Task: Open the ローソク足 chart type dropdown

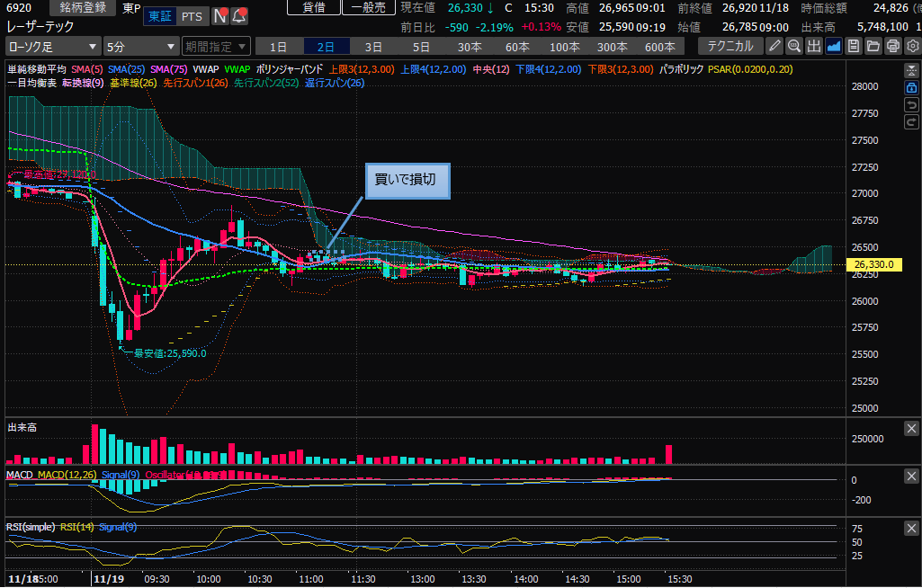Action: pos(53,46)
